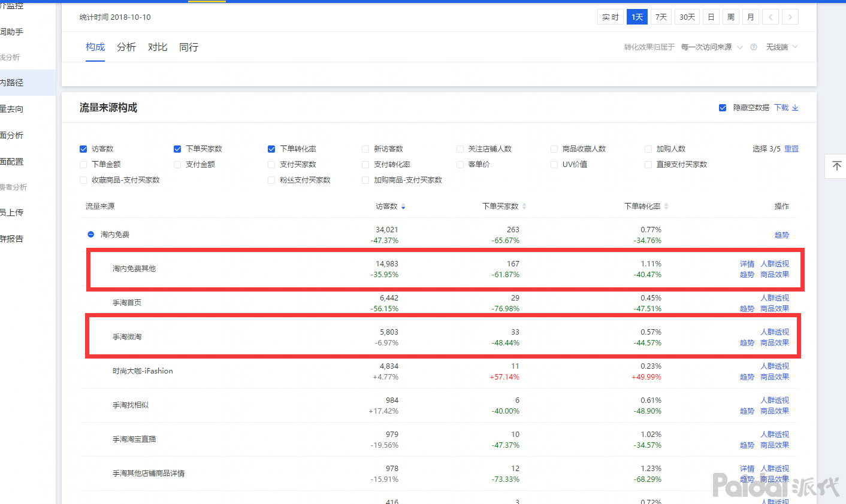Check the 支付买家数 metric
The height and width of the screenshot is (504, 846).
point(271,165)
